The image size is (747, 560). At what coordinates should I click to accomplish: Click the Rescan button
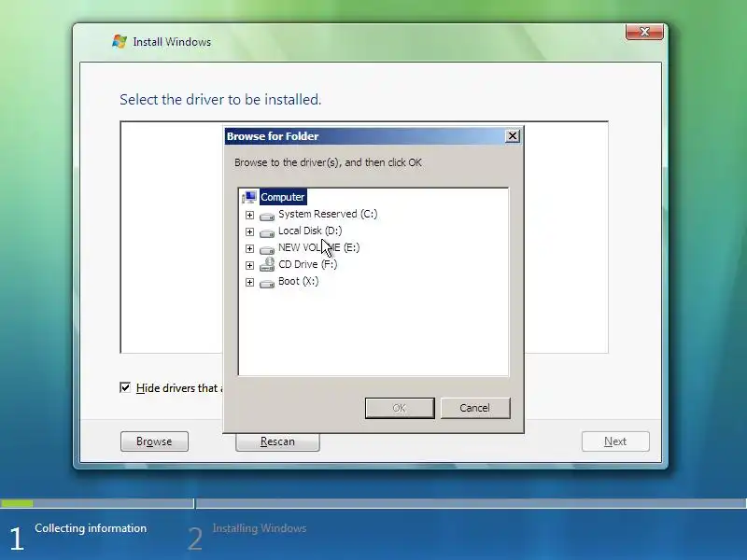(x=277, y=441)
